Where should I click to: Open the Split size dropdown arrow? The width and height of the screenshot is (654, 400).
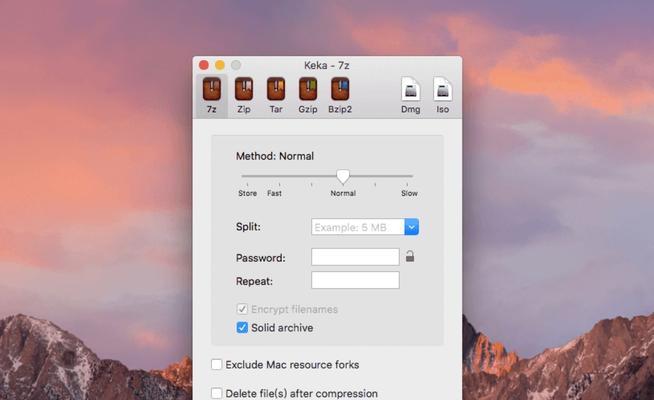(412, 227)
